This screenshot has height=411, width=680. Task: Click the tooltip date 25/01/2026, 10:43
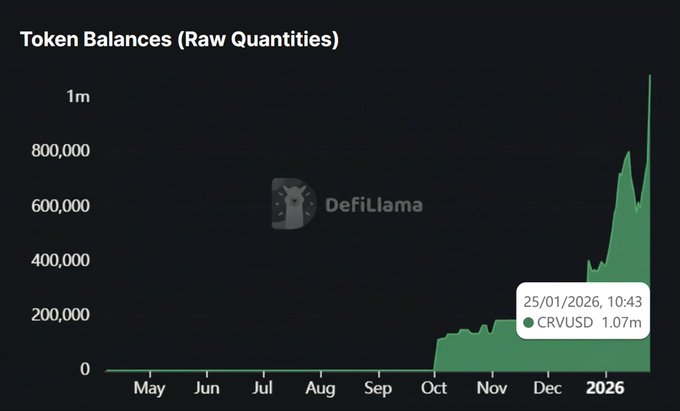tap(580, 300)
